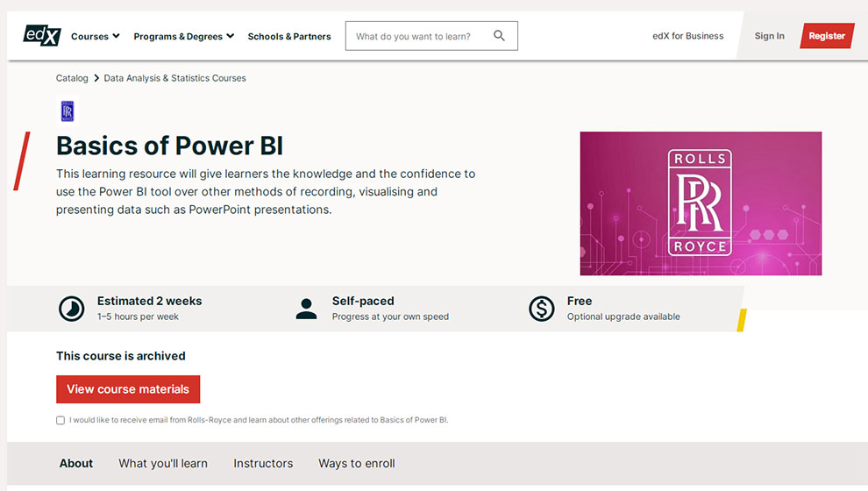
Task: Click the Rolls-Royce course banner image
Action: [x=701, y=203]
